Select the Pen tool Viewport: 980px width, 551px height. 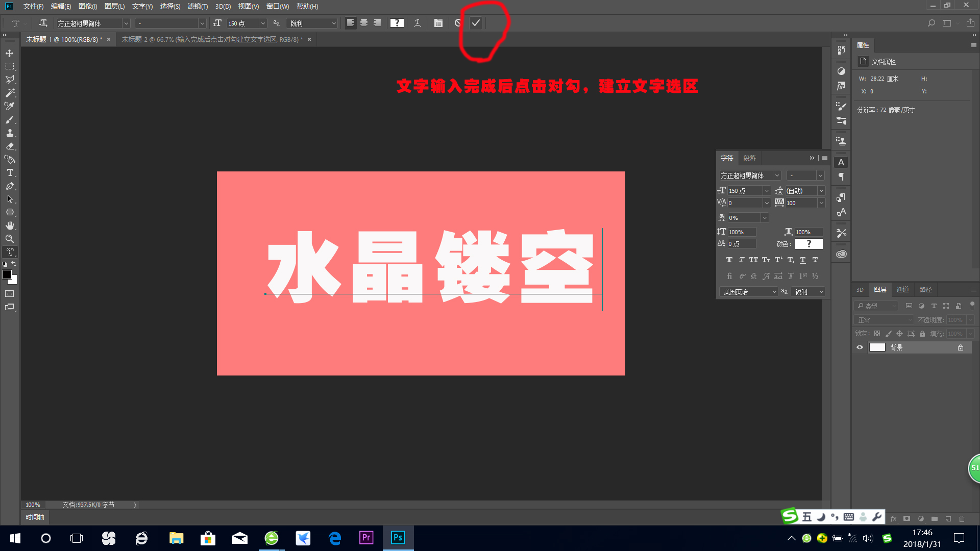coord(9,186)
